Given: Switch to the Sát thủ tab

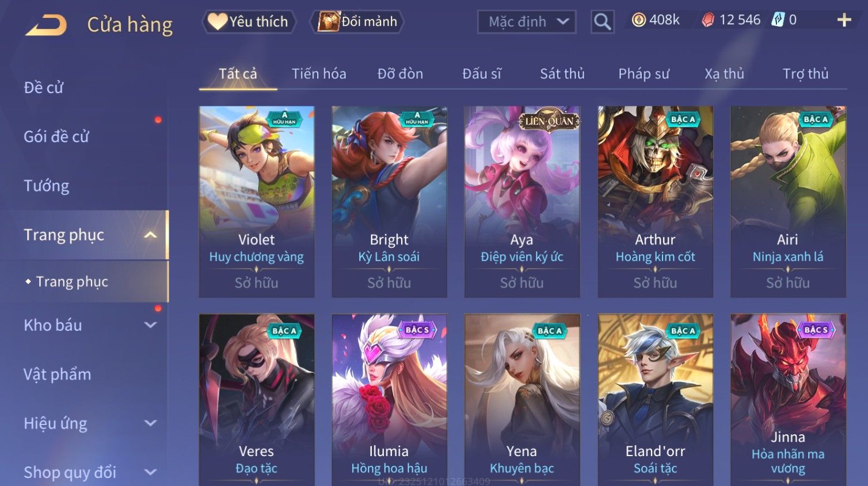Looking at the screenshot, I should click(x=562, y=74).
